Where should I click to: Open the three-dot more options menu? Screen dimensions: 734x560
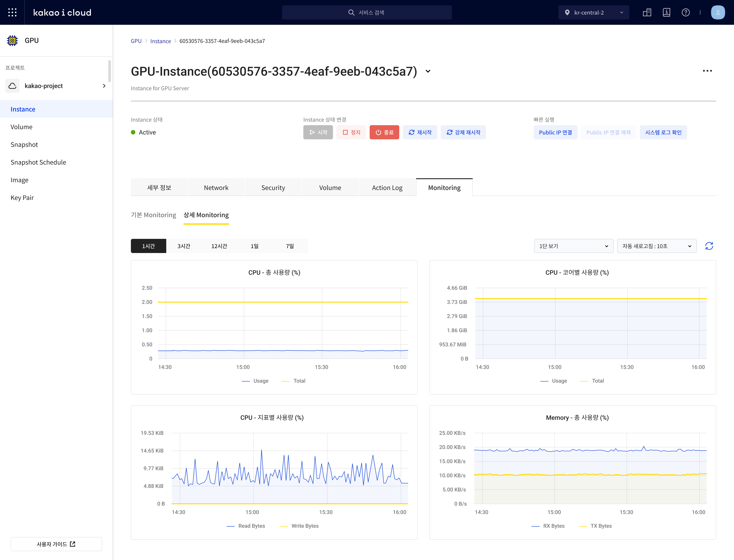[x=707, y=71]
